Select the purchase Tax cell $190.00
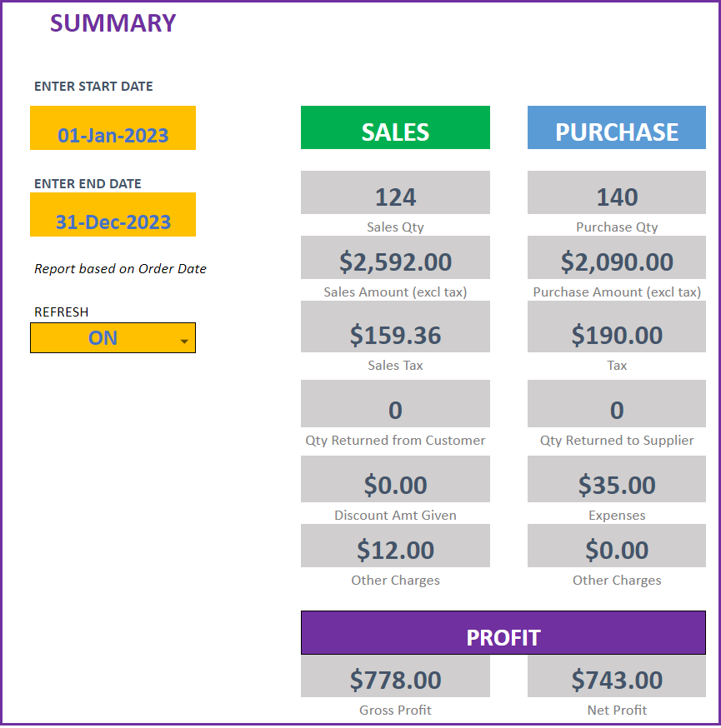This screenshot has height=728, width=721. pyautogui.click(x=617, y=327)
